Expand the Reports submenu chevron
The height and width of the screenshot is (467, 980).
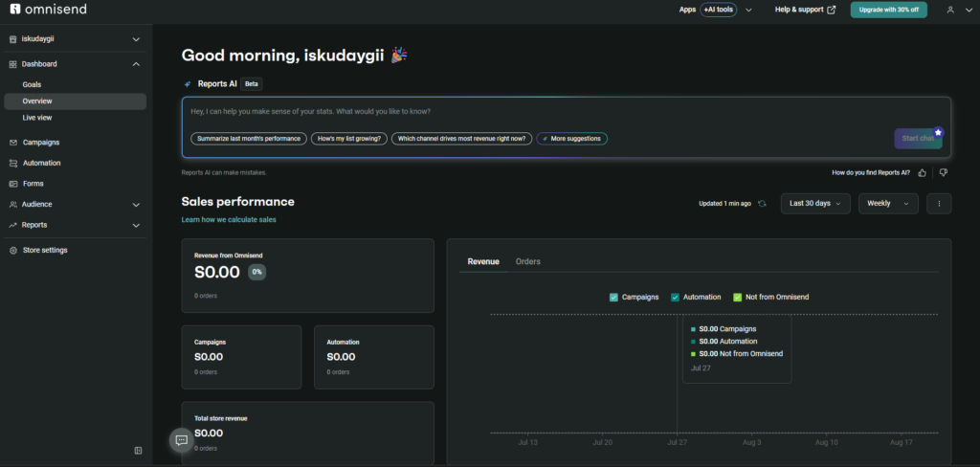tap(136, 225)
